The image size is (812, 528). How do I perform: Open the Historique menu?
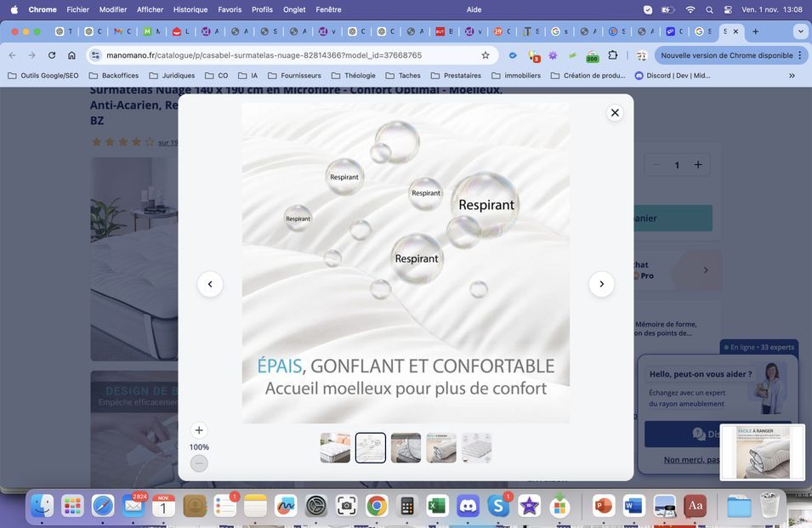coord(190,9)
